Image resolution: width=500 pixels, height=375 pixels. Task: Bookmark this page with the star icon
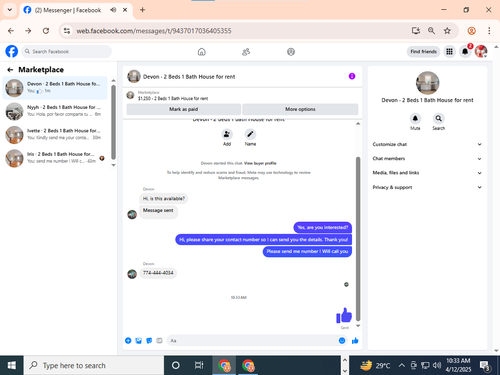point(447,31)
